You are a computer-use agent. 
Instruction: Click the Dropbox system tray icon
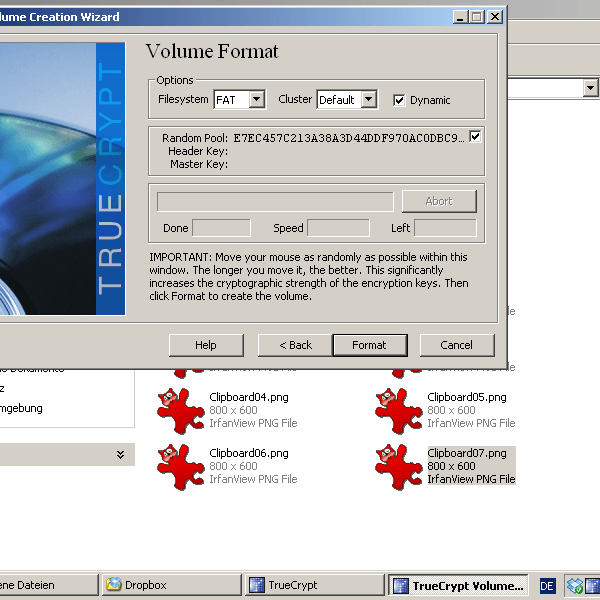tap(574, 586)
